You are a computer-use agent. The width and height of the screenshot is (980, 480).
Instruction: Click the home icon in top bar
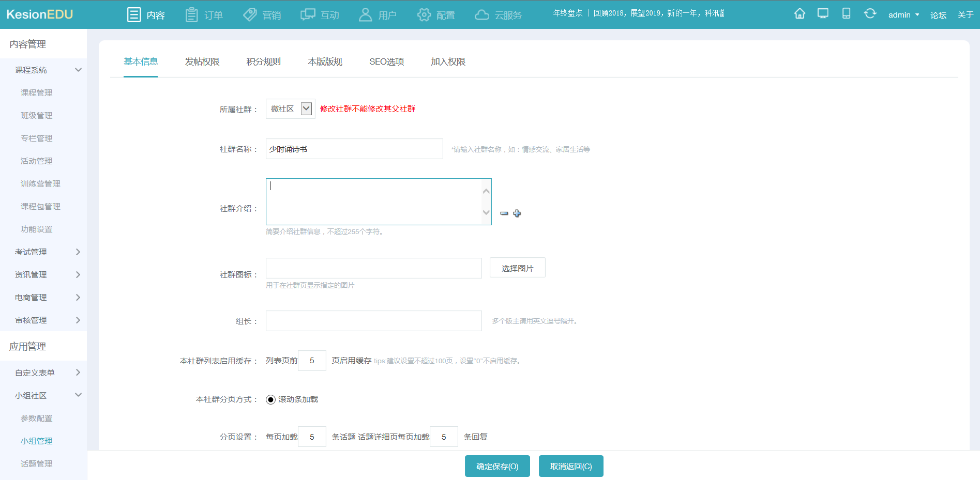800,14
